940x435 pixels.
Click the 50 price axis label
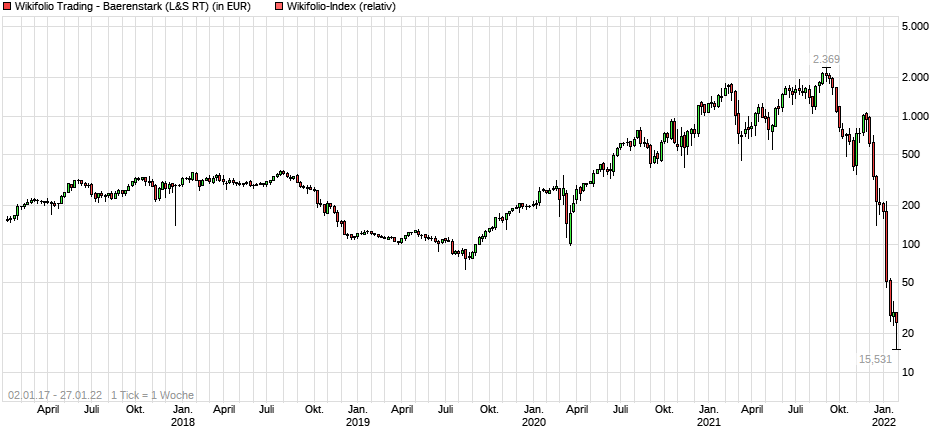coord(908,283)
